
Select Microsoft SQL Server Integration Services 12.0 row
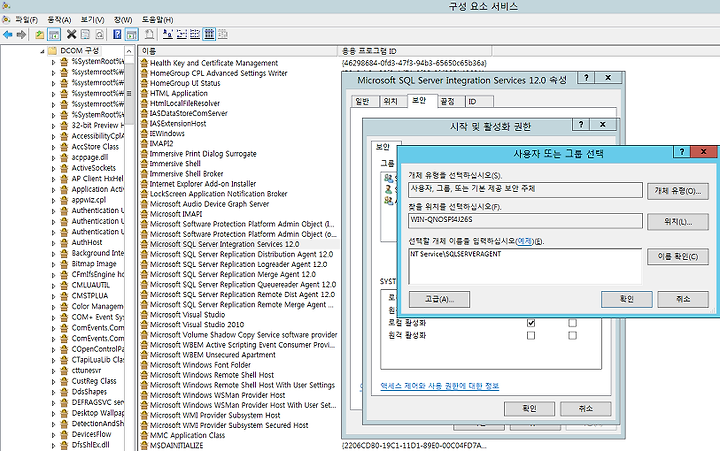point(239,244)
